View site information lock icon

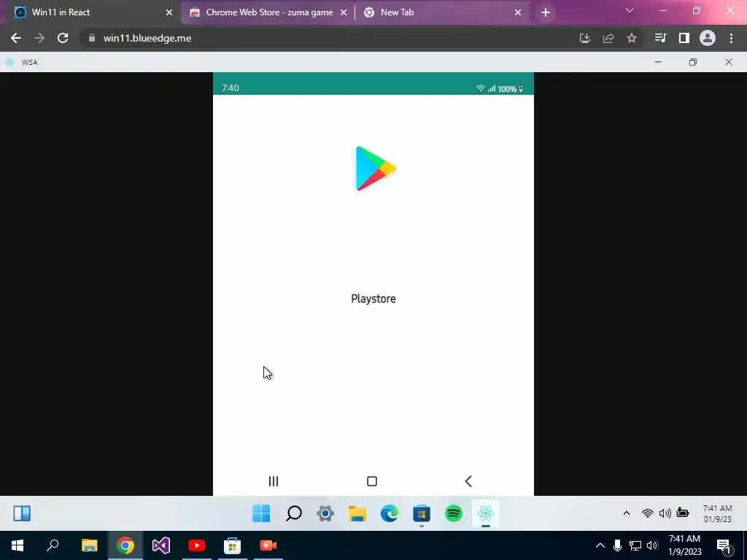[92, 38]
